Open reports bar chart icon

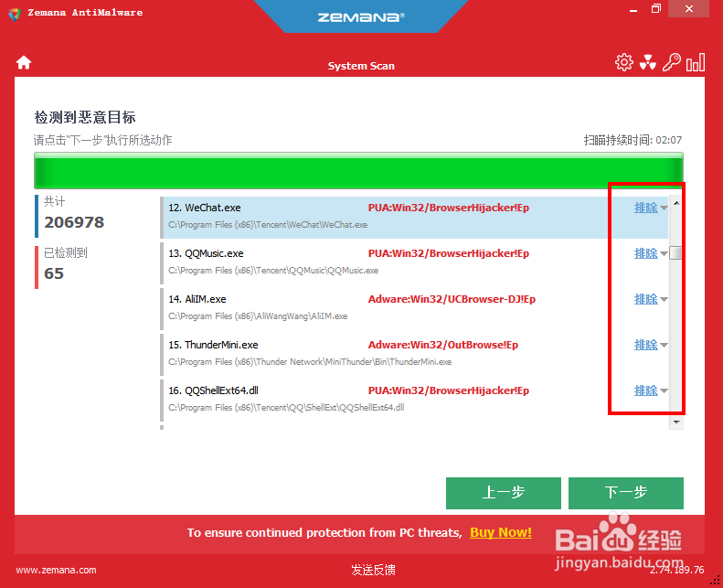click(x=696, y=62)
